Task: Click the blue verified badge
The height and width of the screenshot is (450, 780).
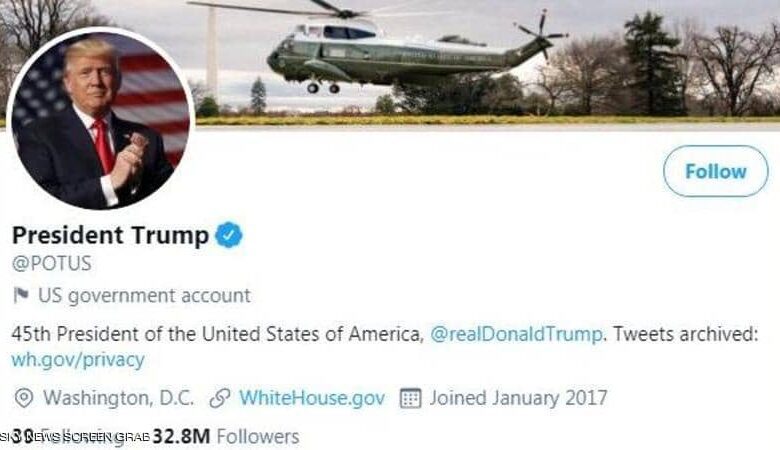Action: [229, 235]
